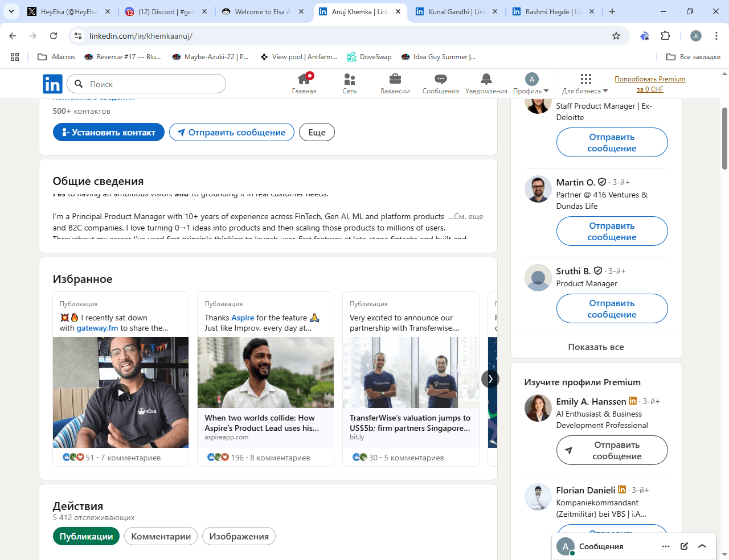Open the tab search dropdown arrow
This screenshot has height=560, width=729.
(11, 11)
